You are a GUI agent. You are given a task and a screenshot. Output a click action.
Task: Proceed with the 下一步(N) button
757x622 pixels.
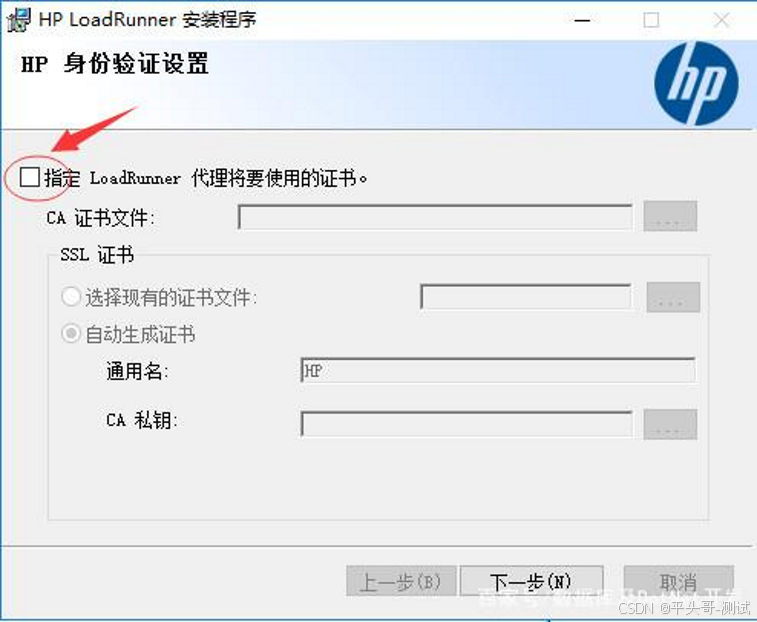click(532, 581)
